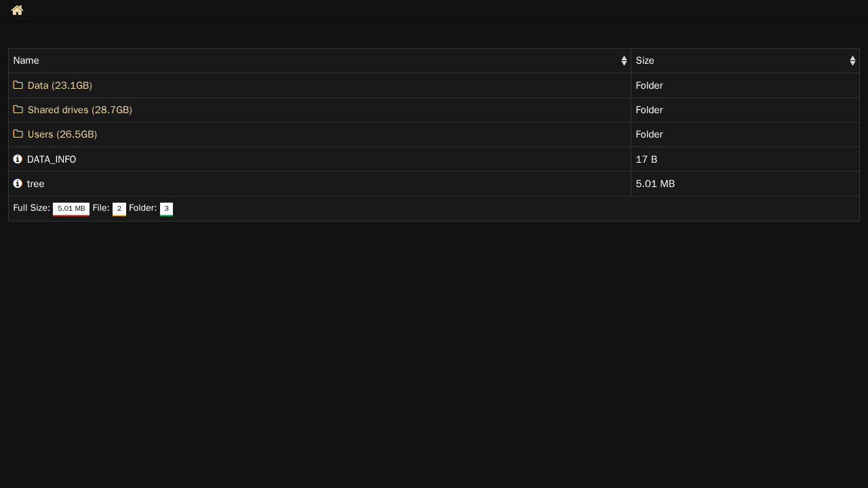Click the Folder count badge showing 3
The height and width of the screenshot is (488, 868).
pos(166,209)
